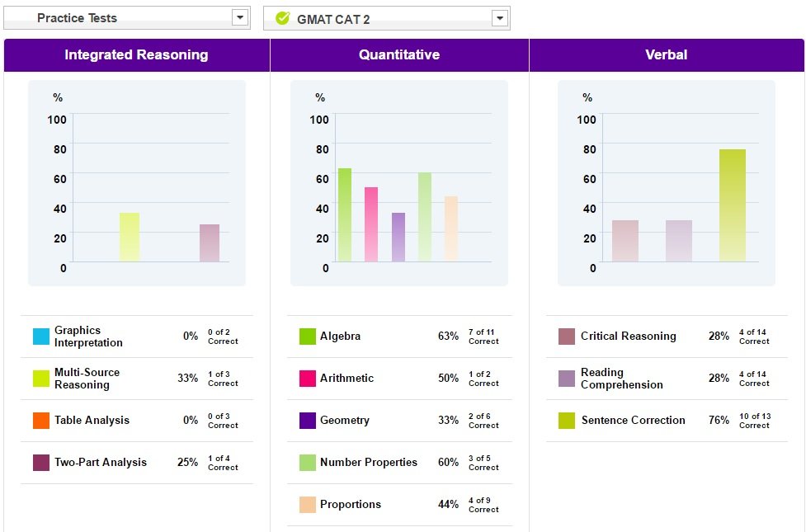Click the 0% Table Analysis score
The height and width of the screenshot is (532, 806).
191,421
